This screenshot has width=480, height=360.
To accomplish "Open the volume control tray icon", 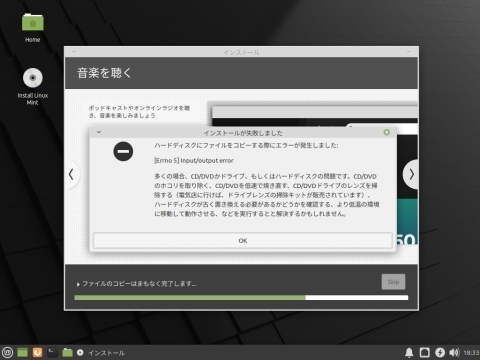I will (454, 352).
